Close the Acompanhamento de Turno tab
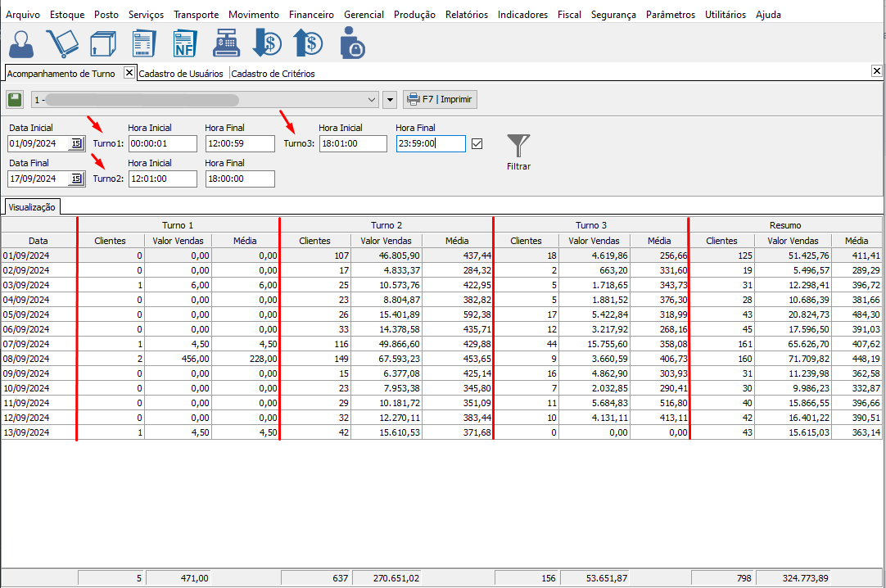The width and height of the screenshot is (886, 588). (x=129, y=72)
